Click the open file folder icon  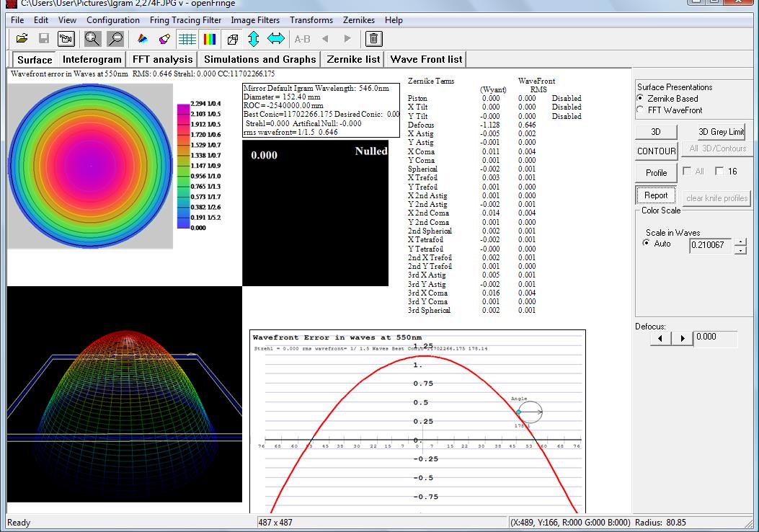coord(22,39)
